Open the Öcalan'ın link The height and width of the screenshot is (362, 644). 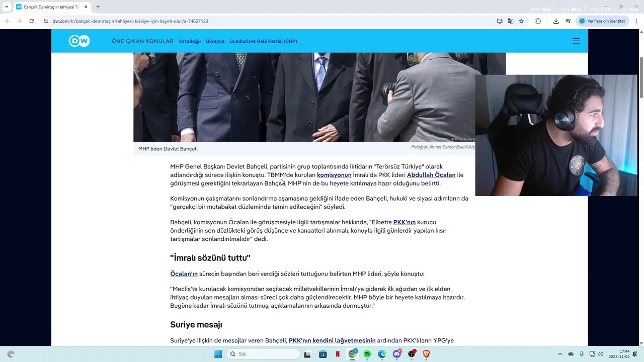184,274
